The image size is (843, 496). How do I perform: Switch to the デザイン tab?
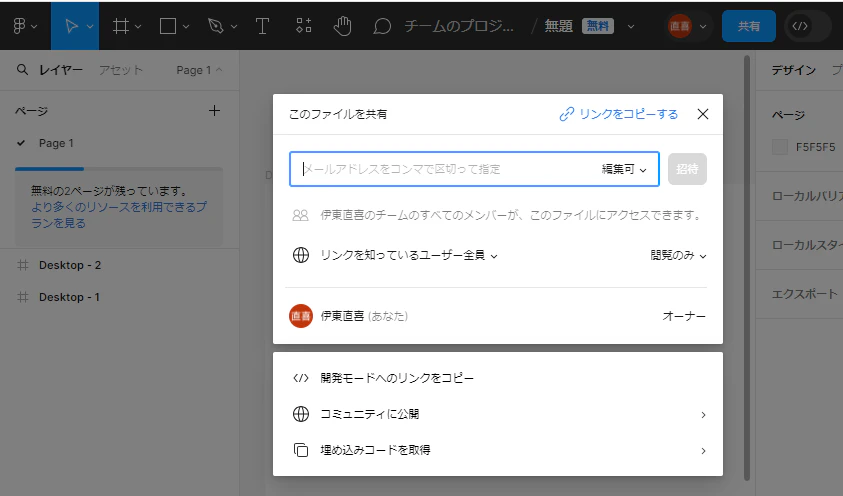tap(794, 70)
